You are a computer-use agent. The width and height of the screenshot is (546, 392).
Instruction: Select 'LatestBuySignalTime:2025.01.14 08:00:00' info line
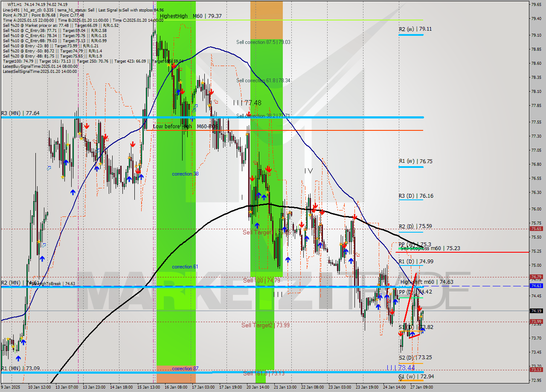click(40, 66)
